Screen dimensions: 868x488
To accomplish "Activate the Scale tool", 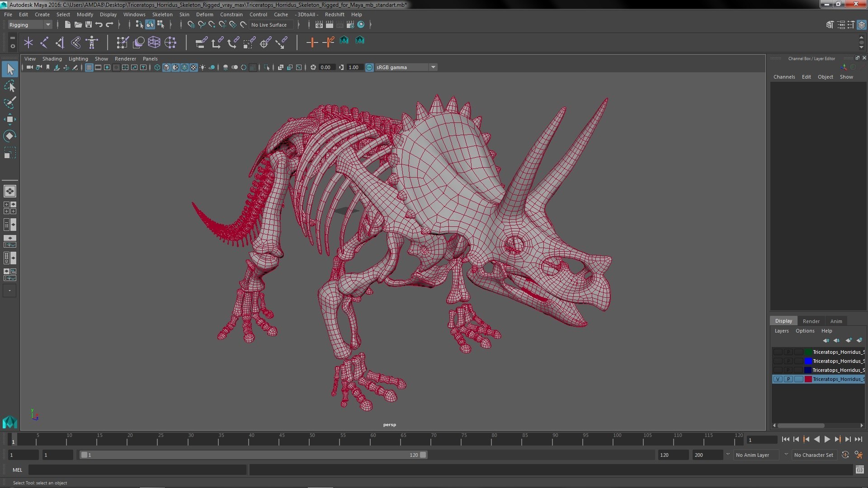I will tap(9, 153).
